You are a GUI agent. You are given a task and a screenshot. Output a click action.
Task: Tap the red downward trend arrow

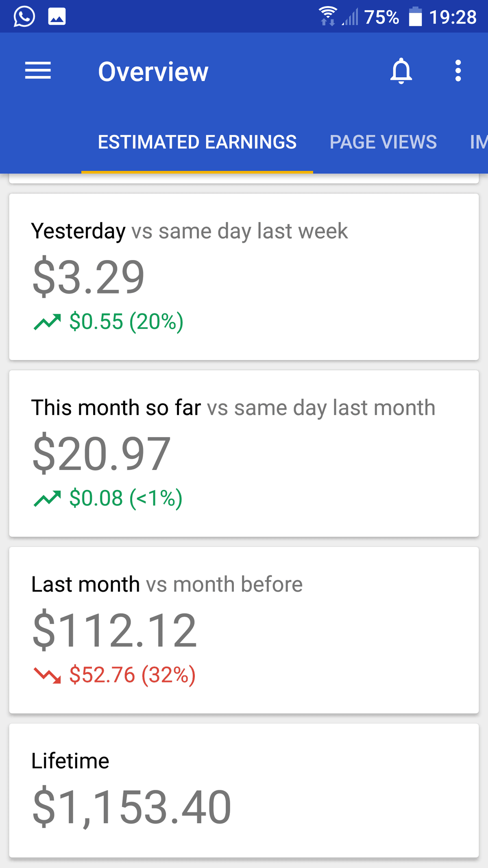pyautogui.click(x=47, y=675)
